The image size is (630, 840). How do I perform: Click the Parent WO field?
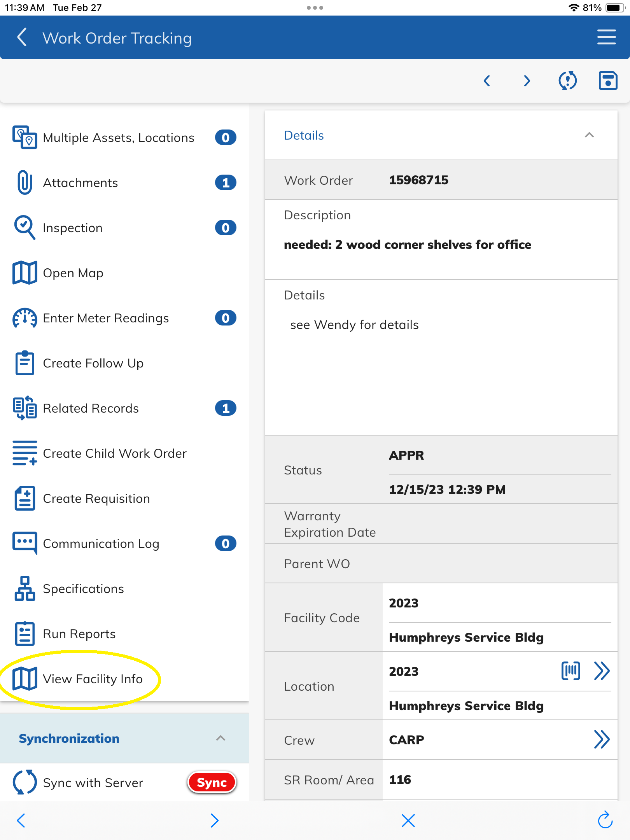(x=441, y=563)
